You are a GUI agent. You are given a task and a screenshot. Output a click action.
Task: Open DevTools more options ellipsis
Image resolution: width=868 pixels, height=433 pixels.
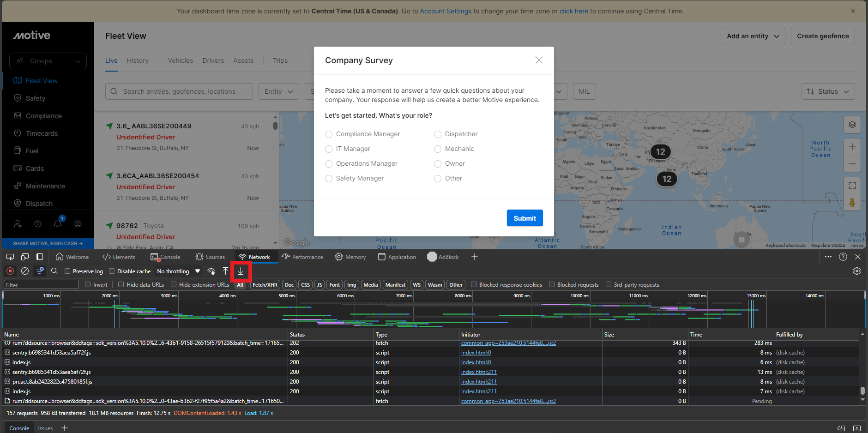point(828,257)
